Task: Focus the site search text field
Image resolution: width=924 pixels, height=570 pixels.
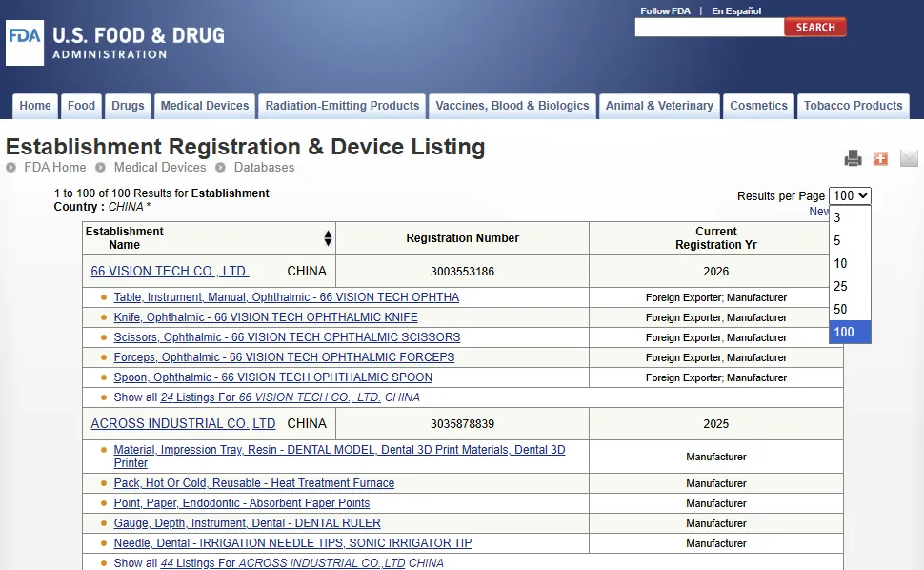Action: [x=709, y=28]
